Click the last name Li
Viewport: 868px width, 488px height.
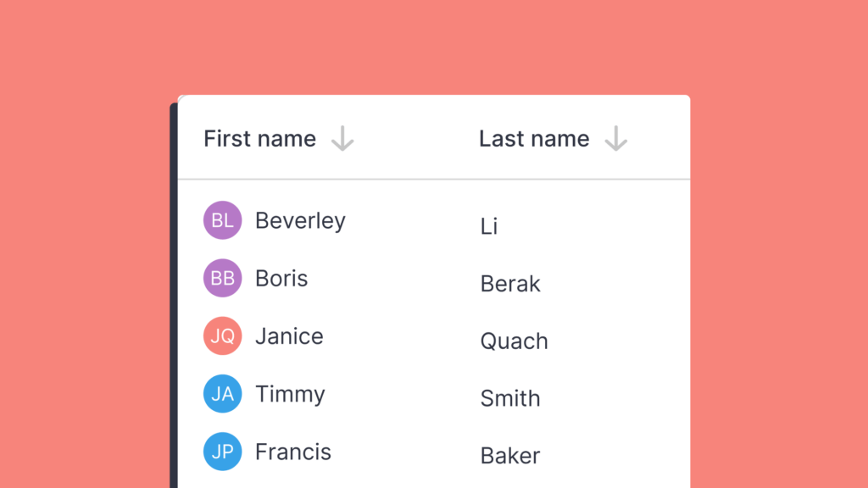pyautogui.click(x=489, y=225)
